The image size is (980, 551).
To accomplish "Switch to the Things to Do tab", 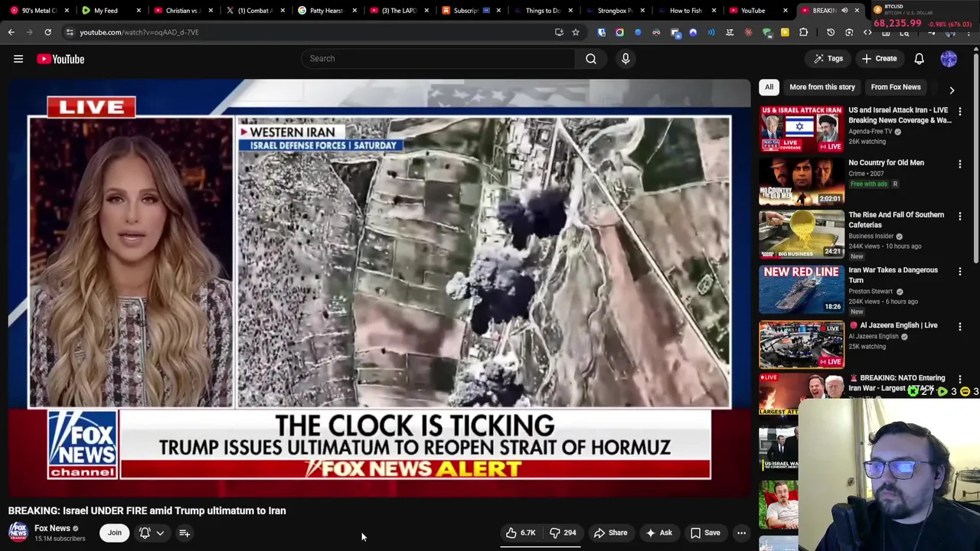I will [543, 11].
